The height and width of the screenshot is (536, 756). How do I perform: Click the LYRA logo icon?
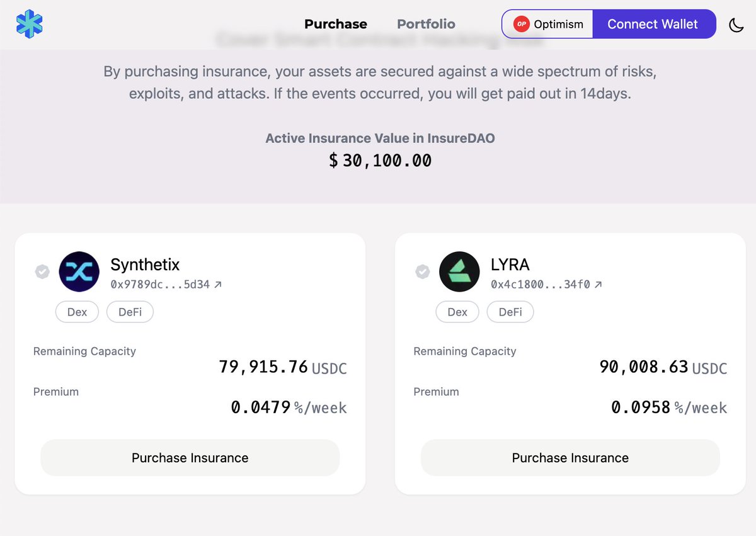coord(460,271)
